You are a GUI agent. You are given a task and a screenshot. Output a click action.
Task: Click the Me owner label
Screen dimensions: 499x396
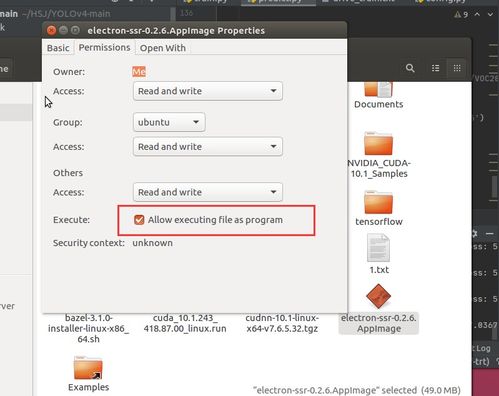(x=139, y=72)
